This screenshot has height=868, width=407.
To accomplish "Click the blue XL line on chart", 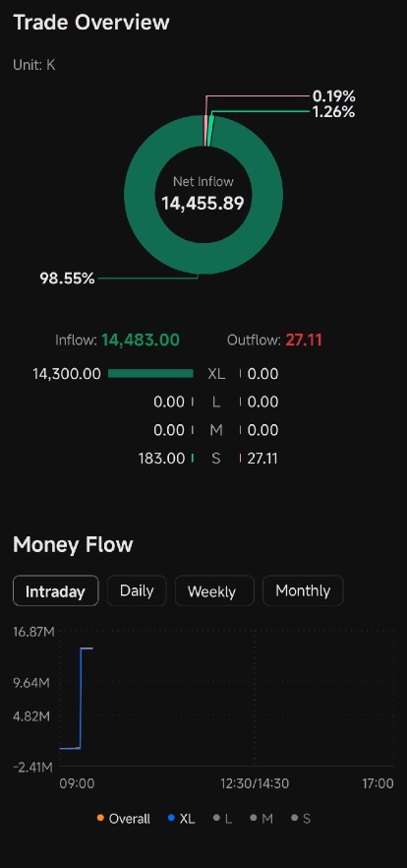I will pos(81,698).
